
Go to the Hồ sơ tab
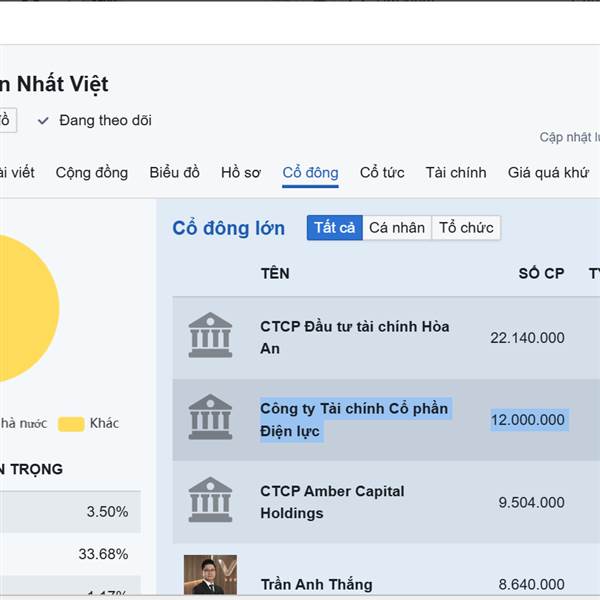coord(241,173)
